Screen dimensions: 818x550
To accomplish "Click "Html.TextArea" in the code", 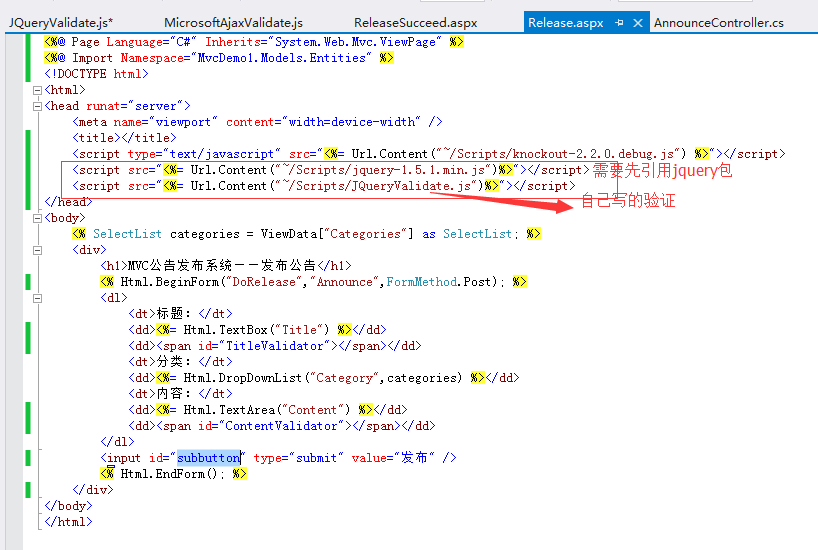I will tap(229, 410).
